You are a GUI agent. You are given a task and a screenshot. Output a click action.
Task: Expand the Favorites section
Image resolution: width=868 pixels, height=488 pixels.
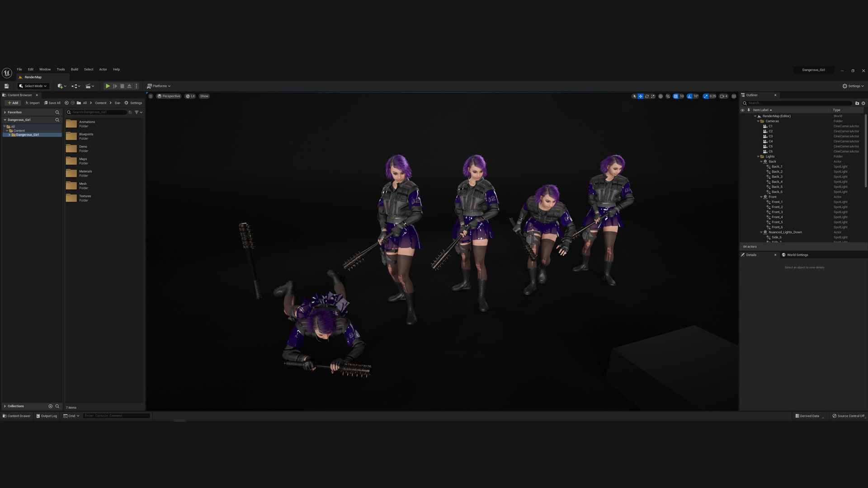[x=5, y=112]
